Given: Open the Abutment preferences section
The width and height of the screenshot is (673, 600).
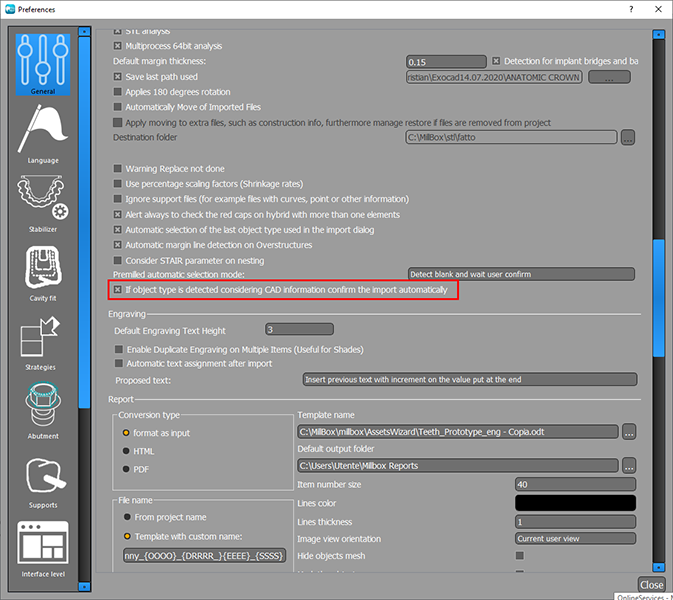Looking at the screenshot, I should 43,411.
